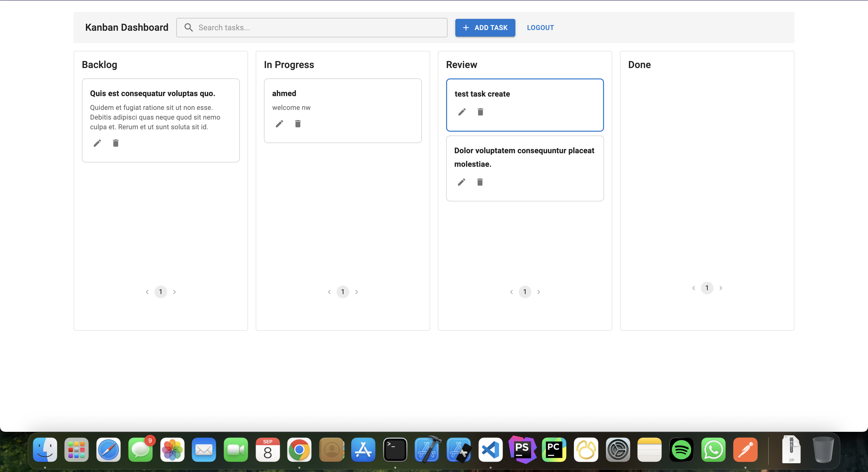Go to next page in Review column
The image size is (868, 472).
point(538,292)
